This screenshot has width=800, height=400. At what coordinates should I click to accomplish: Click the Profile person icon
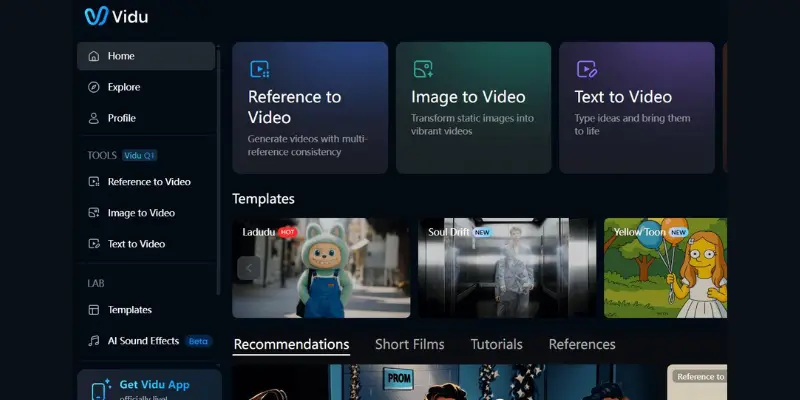[94, 118]
